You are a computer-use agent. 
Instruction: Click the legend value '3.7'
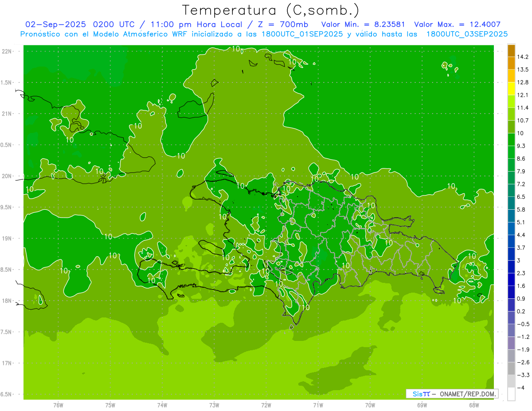[521, 248]
